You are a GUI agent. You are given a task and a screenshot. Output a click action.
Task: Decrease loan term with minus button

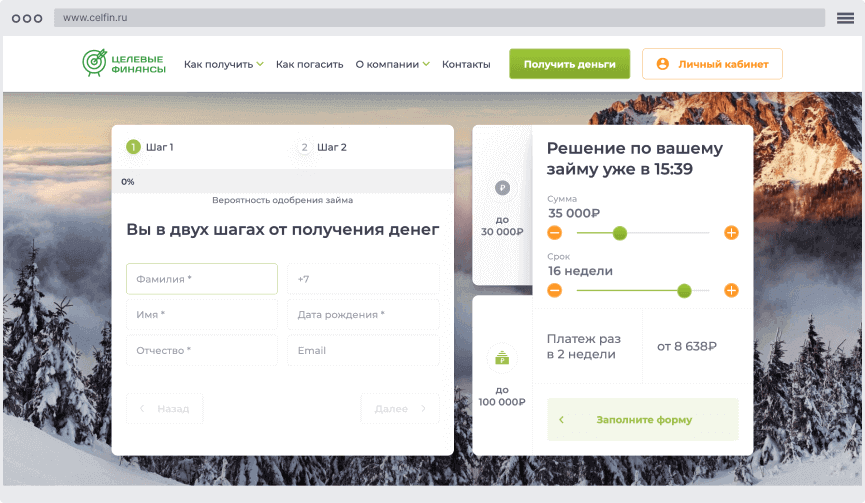pyautogui.click(x=554, y=290)
